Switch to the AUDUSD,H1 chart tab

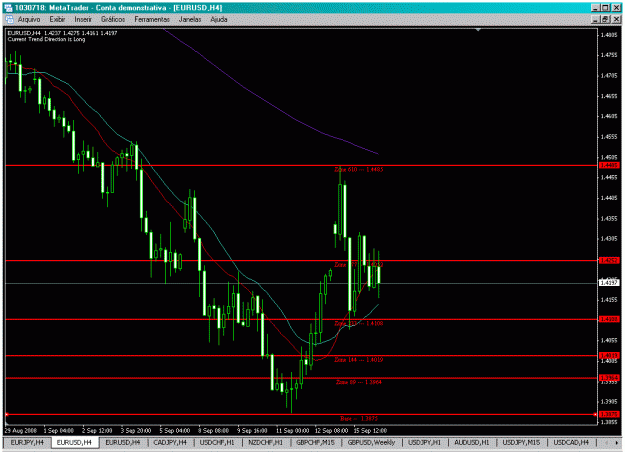click(x=472, y=442)
